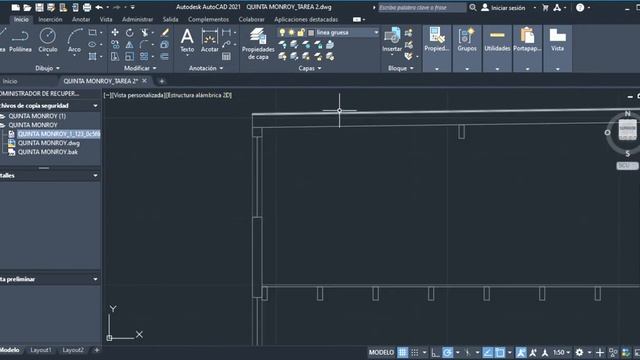Activate the Erase tool
This screenshot has height=360, width=640.
tap(164, 33)
